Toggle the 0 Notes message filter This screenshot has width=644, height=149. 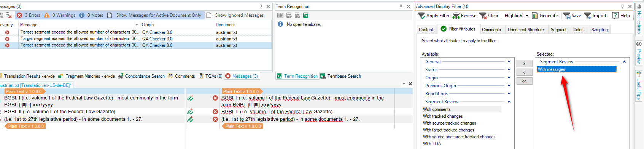pyautogui.click(x=91, y=15)
